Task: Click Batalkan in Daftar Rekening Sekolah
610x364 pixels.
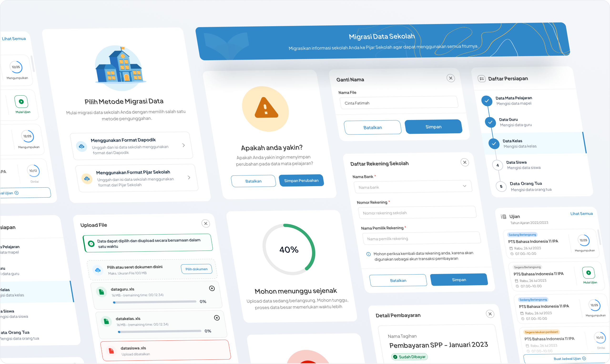Action: (398, 280)
